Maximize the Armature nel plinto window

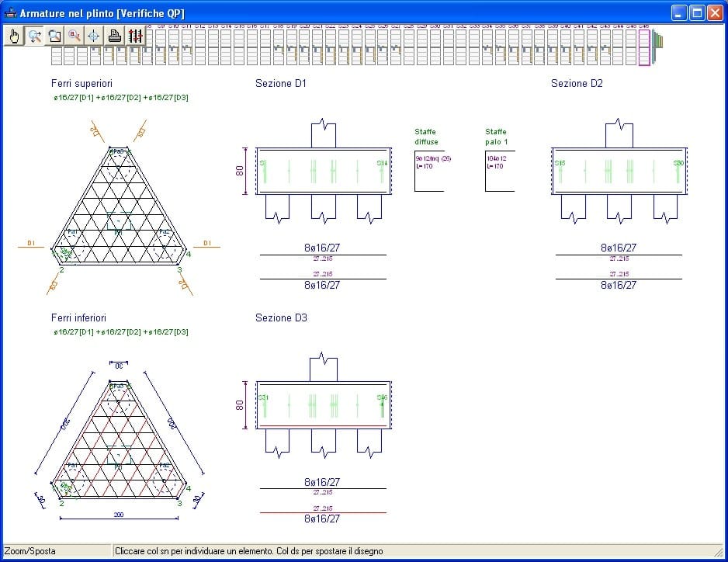tap(696, 13)
